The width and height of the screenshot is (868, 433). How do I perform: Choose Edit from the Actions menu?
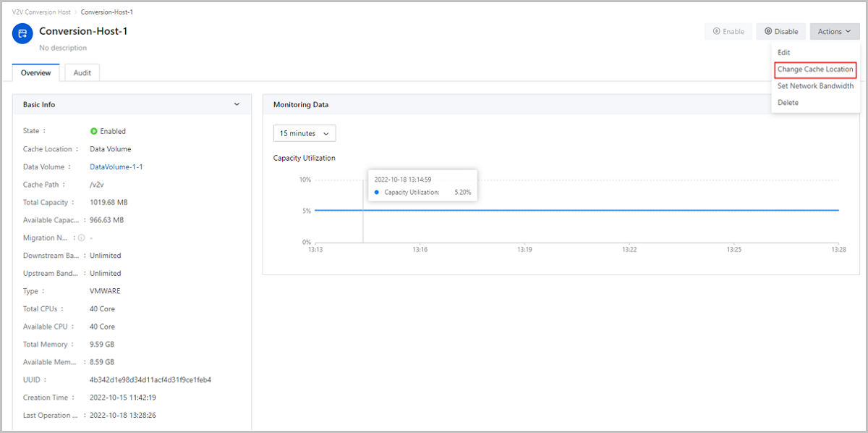[x=783, y=53]
